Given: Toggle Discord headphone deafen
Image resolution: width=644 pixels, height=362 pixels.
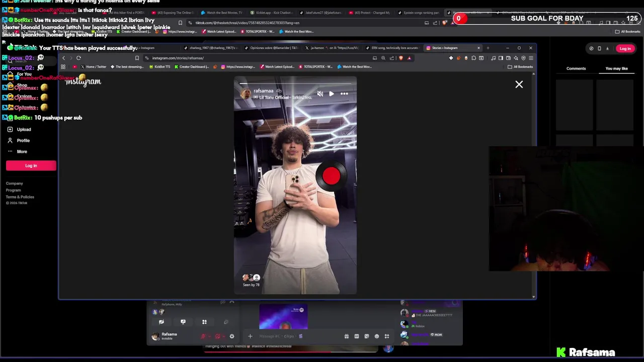Looking at the screenshot, I should pyautogui.click(x=217, y=336).
